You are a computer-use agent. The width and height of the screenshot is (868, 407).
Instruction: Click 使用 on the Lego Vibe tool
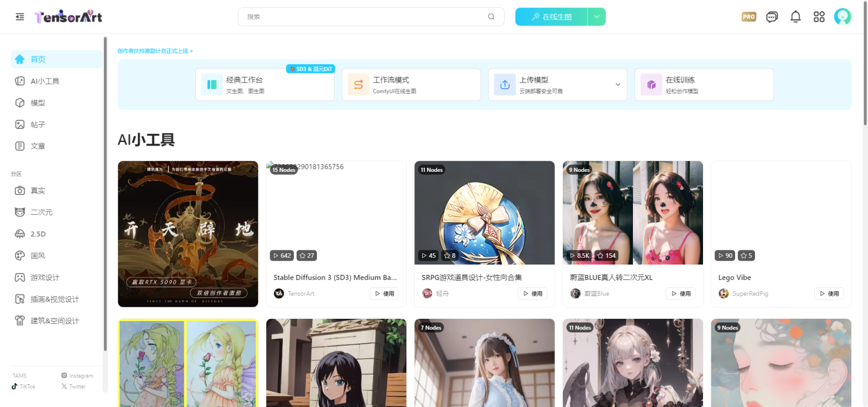pyautogui.click(x=829, y=293)
